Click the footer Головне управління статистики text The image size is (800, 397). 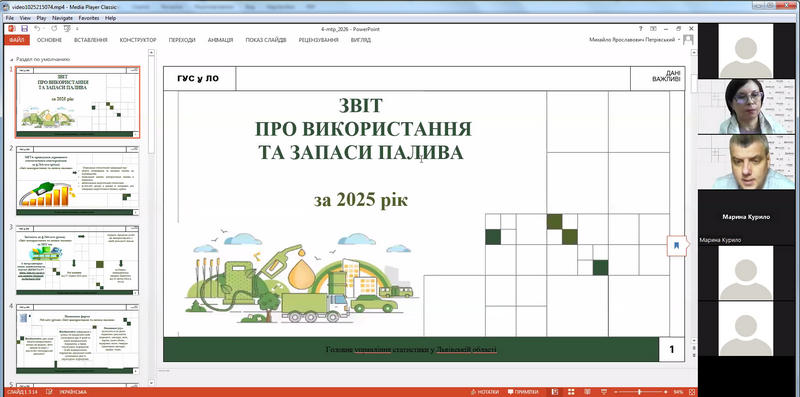pyautogui.click(x=411, y=350)
